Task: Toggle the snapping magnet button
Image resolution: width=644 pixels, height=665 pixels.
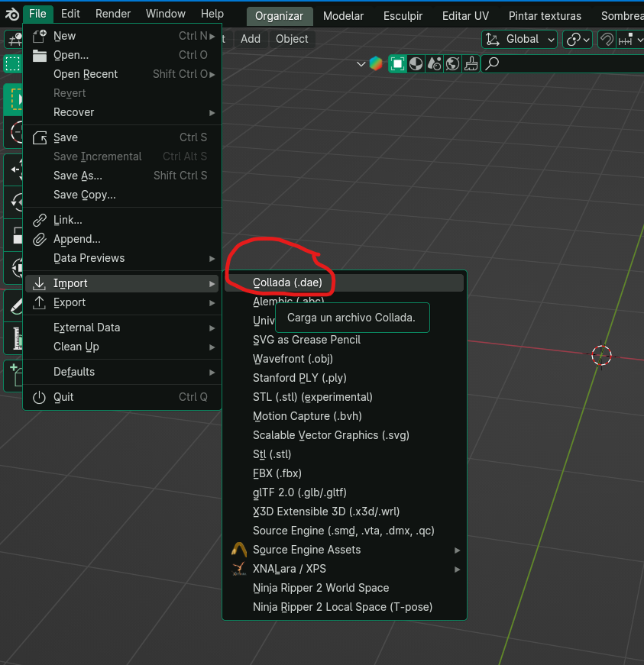Action: coord(607,40)
